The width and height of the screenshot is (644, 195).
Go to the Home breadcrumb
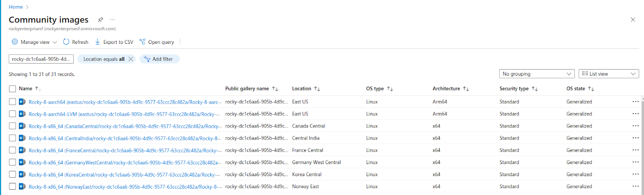pos(16,7)
